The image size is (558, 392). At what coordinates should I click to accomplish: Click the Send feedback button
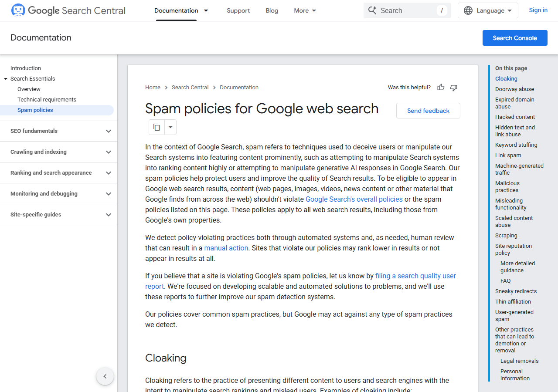[428, 111]
